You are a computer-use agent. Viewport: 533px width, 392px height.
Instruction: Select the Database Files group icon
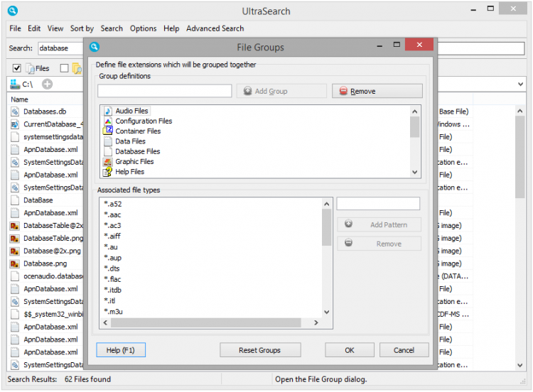point(108,151)
